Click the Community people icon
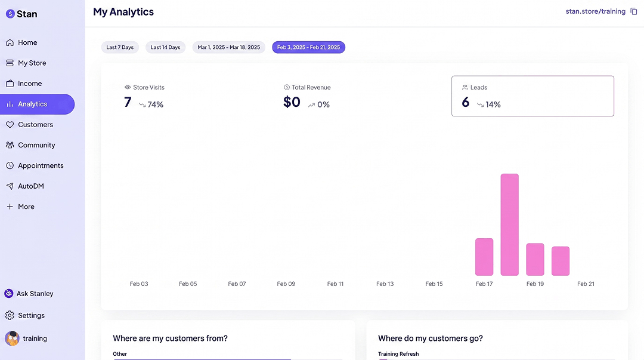644x360 pixels. pyautogui.click(x=10, y=145)
